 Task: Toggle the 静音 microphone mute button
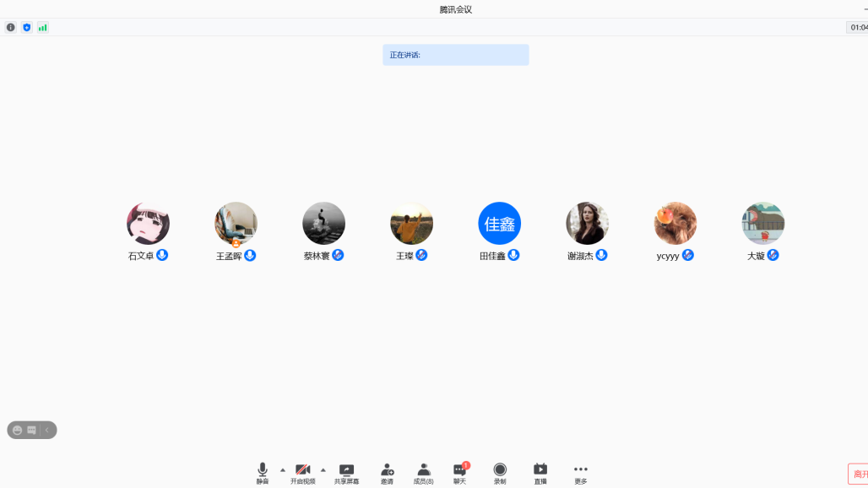(x=263, y=472)
